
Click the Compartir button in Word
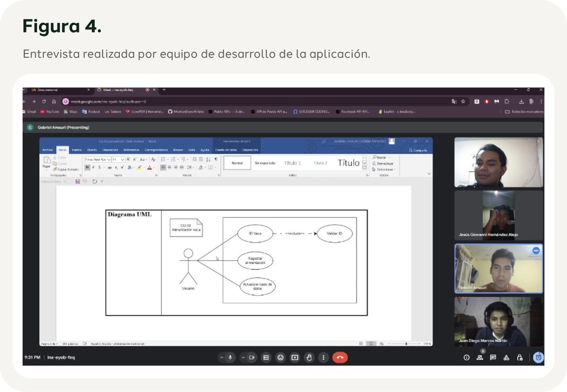pyautogui.click(x=418, y=150)
